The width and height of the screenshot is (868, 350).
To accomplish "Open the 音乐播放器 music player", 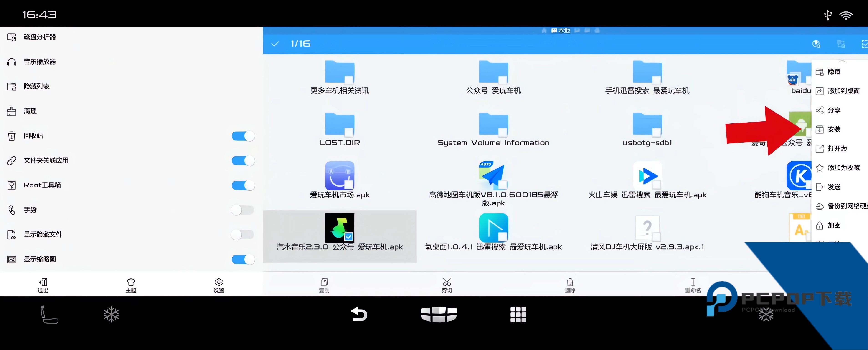I will [40, 62].
